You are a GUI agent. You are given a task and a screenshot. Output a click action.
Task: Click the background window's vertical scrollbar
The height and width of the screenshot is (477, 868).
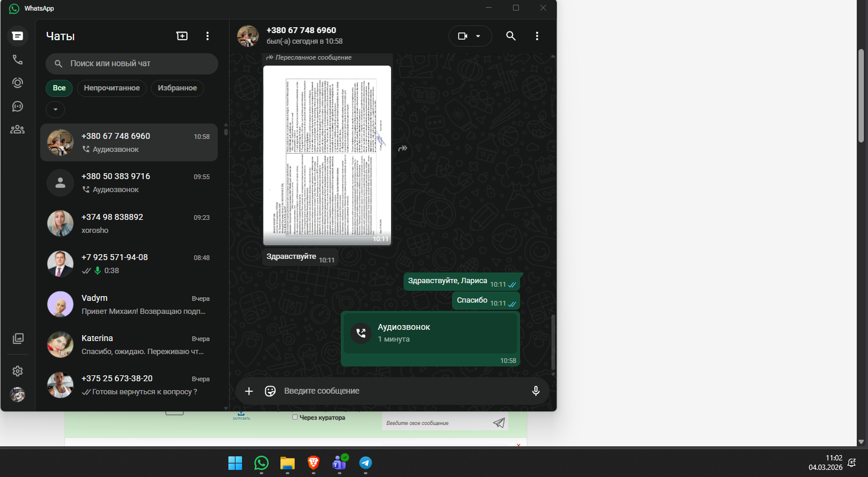(861, 95)
